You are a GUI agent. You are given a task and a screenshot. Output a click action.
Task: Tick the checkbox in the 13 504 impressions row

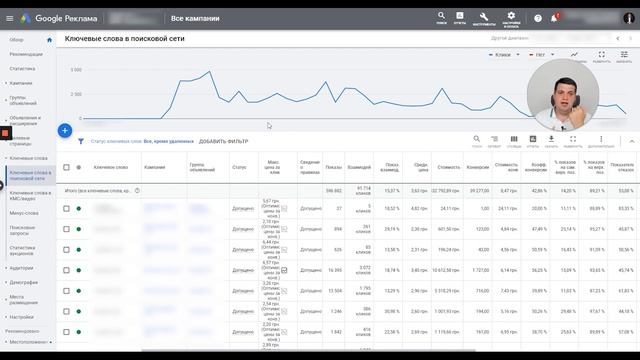(x=66, y=291)
